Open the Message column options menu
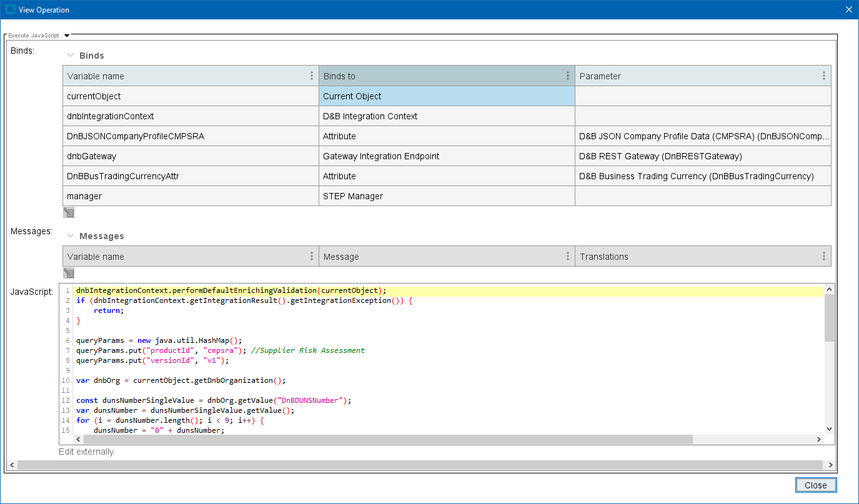The height and width of the screenshot is (504, 859). 567,256
